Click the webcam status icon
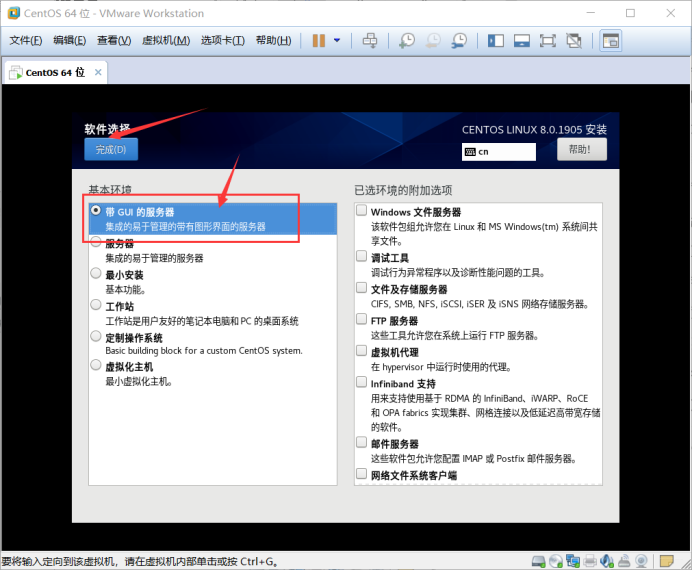 [x=641, y=561]
